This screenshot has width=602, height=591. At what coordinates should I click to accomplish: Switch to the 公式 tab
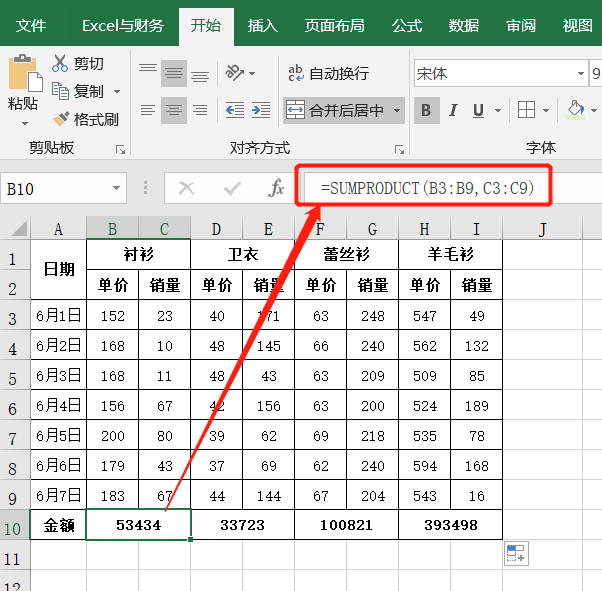407,26
